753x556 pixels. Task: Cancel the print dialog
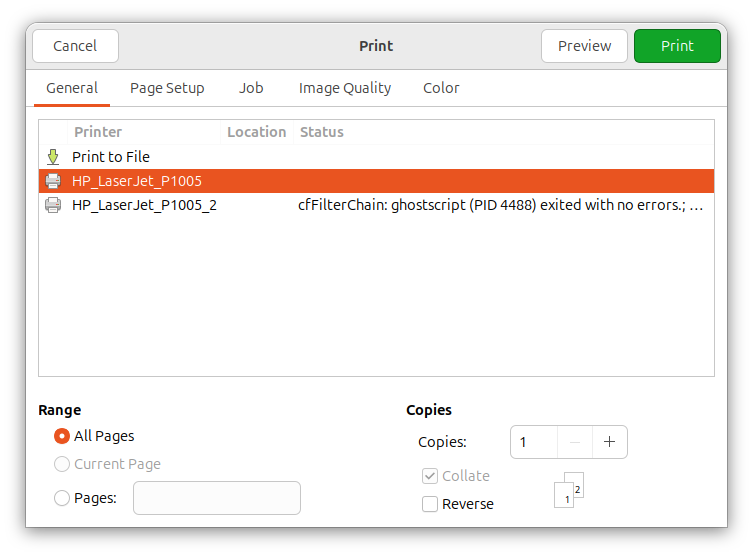(x=75, y=46)
